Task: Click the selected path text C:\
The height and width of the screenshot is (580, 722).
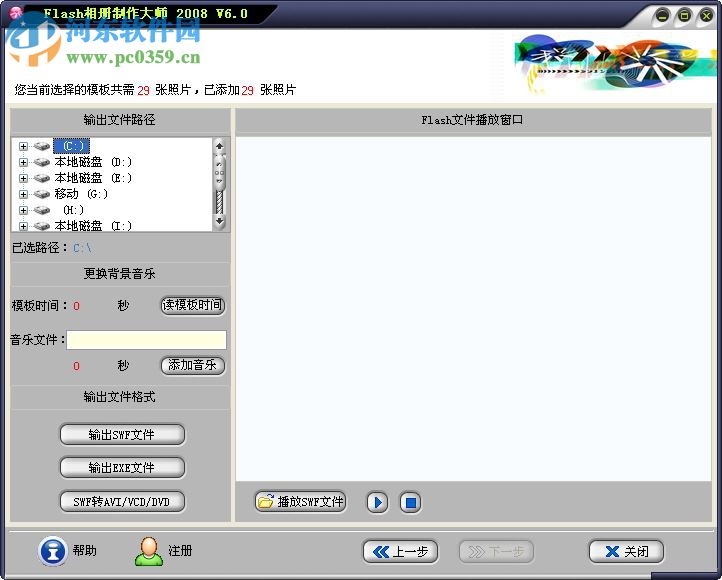Action: point(82,248)
